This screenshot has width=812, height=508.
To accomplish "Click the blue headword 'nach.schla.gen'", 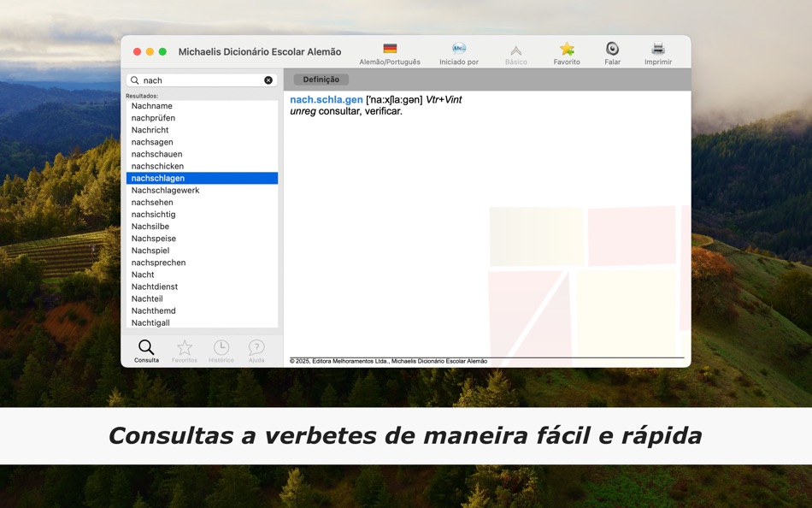I will pos(327,99).
